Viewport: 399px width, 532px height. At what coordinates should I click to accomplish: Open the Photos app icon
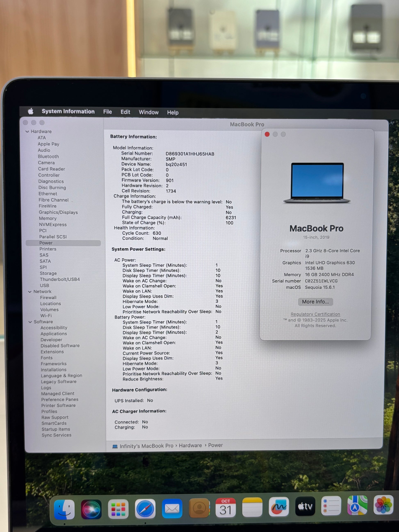[x=383, y=504]
